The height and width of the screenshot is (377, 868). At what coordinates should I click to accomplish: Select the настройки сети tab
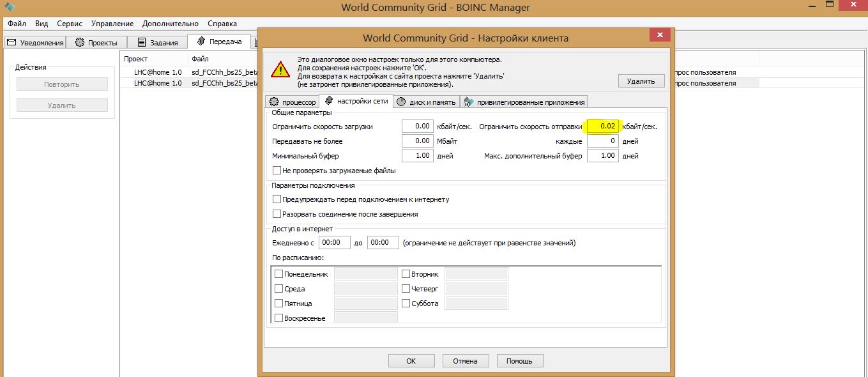[356, 101]
